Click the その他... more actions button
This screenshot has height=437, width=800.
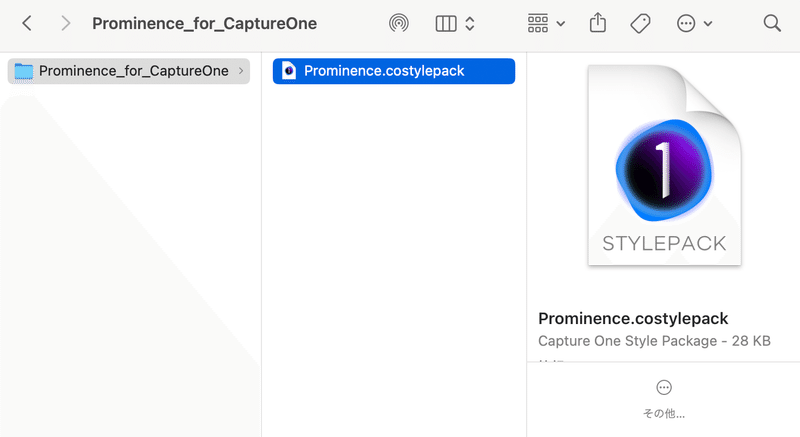click(664, 400)
